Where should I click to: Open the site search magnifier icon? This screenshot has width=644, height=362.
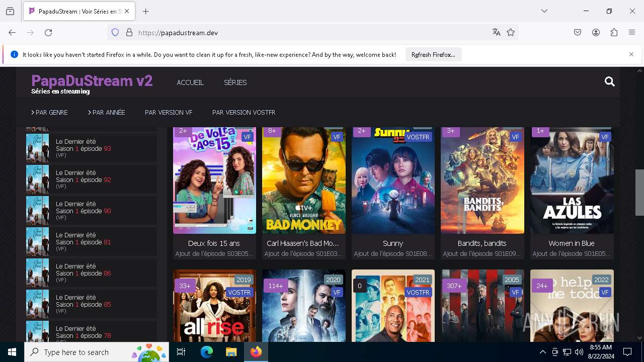point(610,82)
